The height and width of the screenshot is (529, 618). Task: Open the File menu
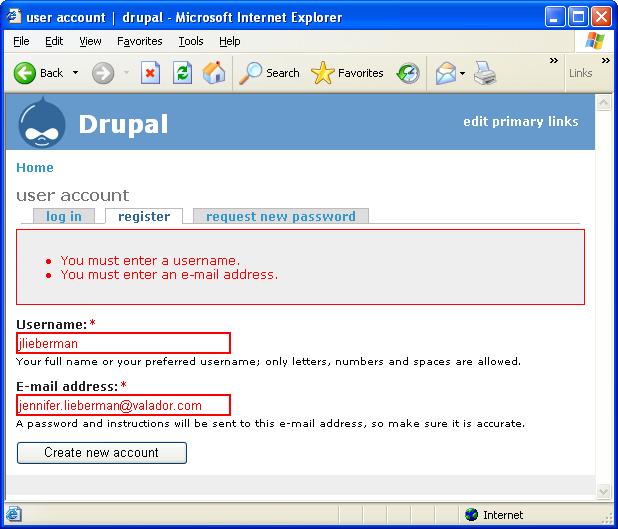coord(21,41)
